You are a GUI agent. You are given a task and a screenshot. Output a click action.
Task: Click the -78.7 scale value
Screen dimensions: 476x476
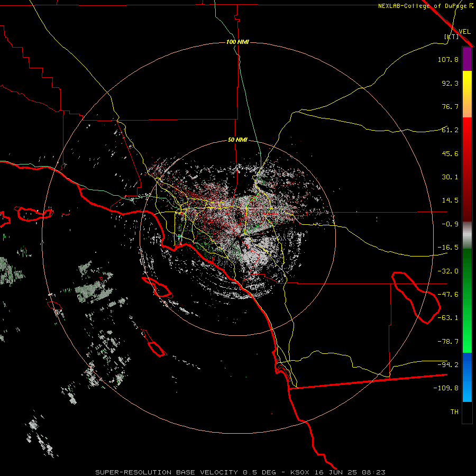(x=448, y=342)
